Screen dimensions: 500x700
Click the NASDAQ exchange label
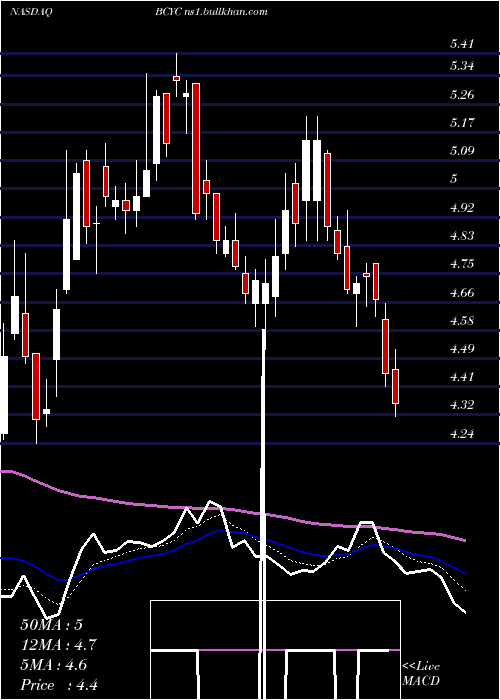click(x=31, y=12)
